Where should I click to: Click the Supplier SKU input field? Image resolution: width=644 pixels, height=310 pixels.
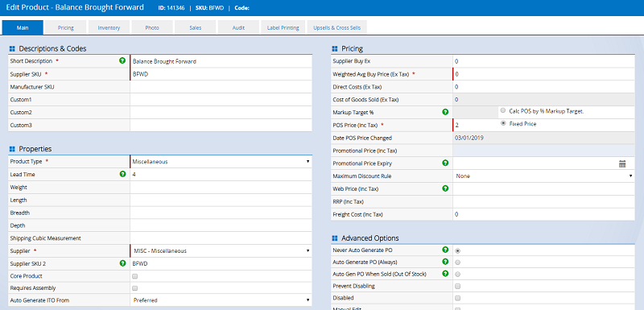[x=221, y=74]
